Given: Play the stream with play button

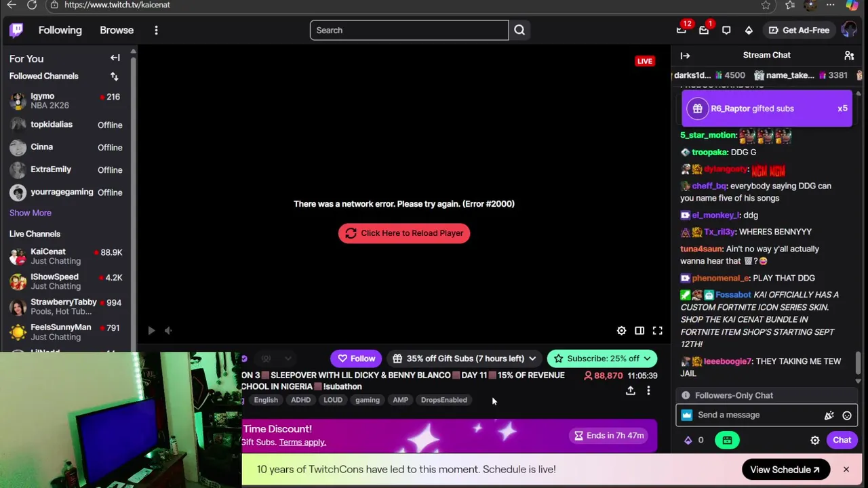Looking at the screenshot, I should point(151,331).
